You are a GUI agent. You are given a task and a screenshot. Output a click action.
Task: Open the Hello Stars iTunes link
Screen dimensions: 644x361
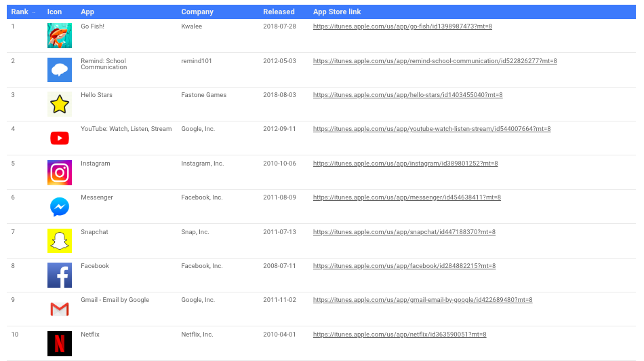pos(408,95)
